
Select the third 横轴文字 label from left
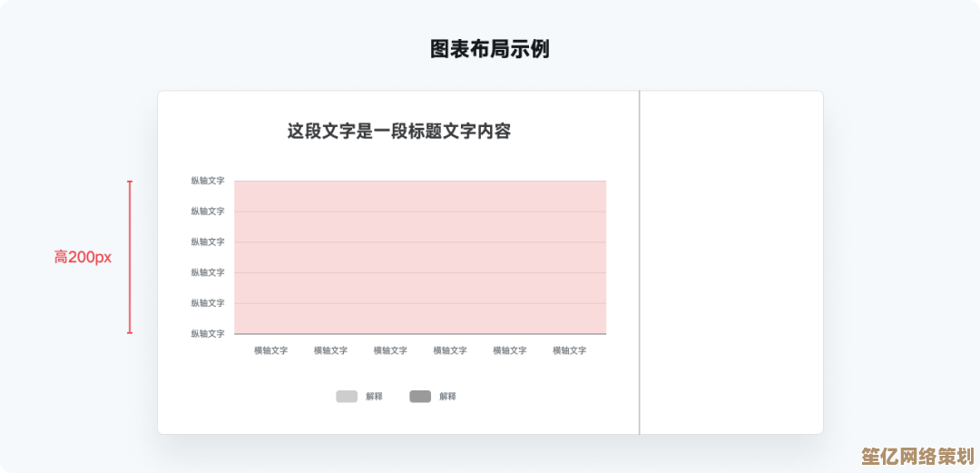click(x=390, y=350)
